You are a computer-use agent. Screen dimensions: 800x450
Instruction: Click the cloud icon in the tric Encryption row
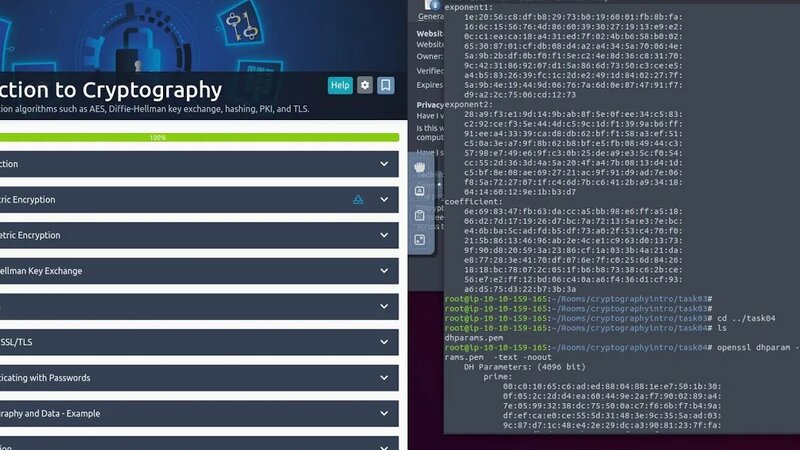(358, 199)
